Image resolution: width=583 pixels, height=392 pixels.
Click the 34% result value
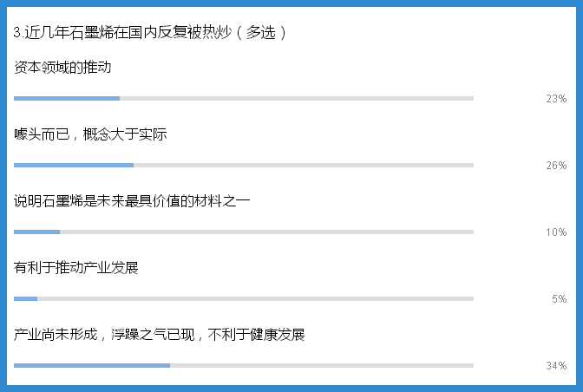[x=556, y=366]
